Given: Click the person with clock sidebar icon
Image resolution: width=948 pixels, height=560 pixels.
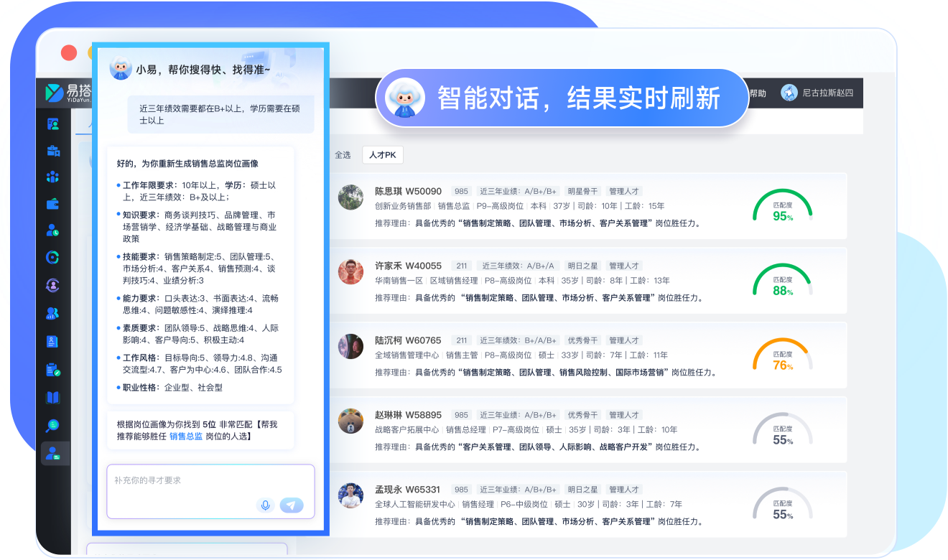Looking at the screenshot, I should tap(53, 230).
